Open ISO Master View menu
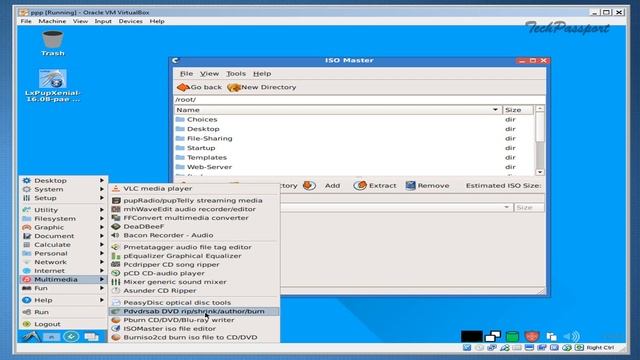This screenshot has height=360, width=640. pyautogui.click(x=209, y=73)
